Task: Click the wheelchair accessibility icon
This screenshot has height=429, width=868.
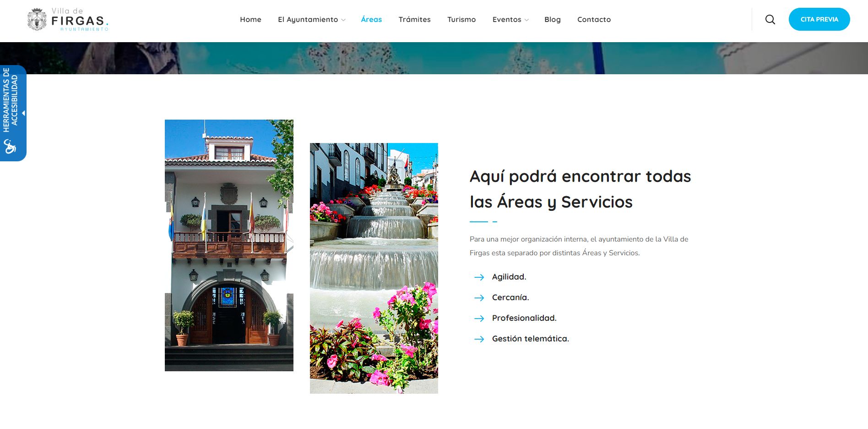Action: tap(10, 146)
